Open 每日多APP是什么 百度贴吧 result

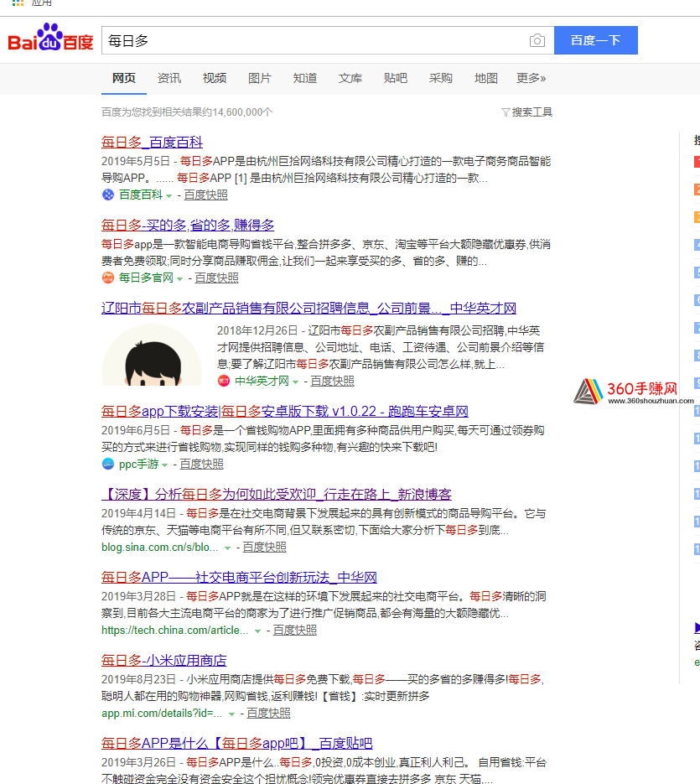(237, 744)
